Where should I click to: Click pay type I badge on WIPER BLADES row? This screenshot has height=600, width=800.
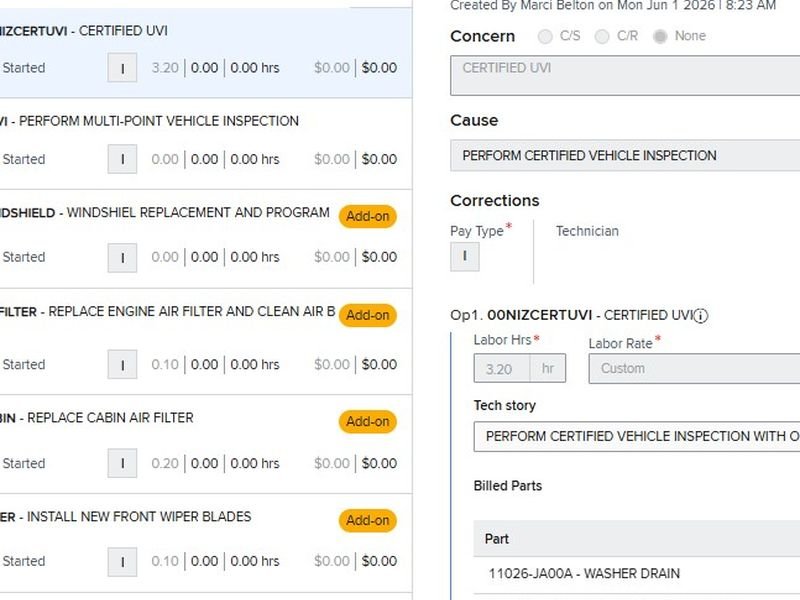(x=122, y=562)
